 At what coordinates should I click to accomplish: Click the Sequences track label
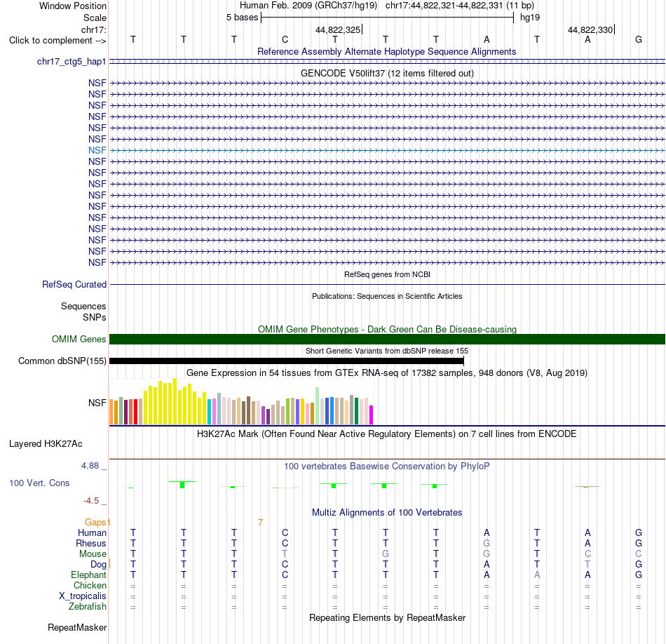pyautogui.click(x=83, y=306)
